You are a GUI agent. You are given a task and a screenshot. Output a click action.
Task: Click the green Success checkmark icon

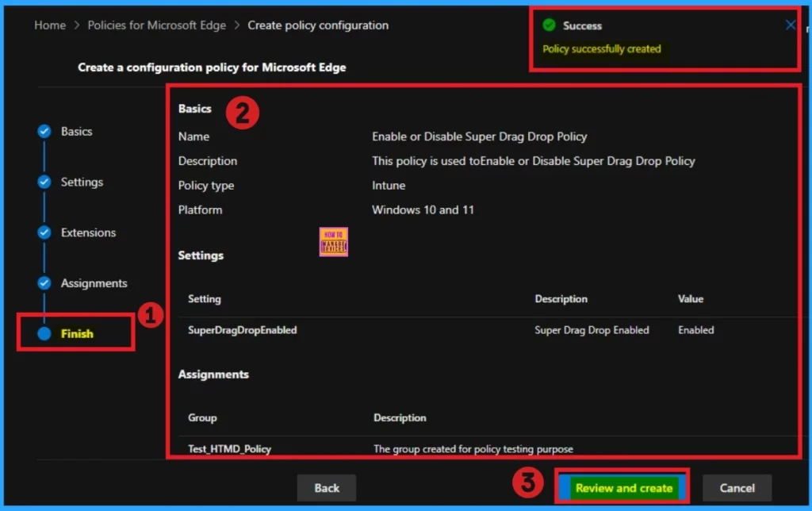pyautogui.click(x=549, y=25)
